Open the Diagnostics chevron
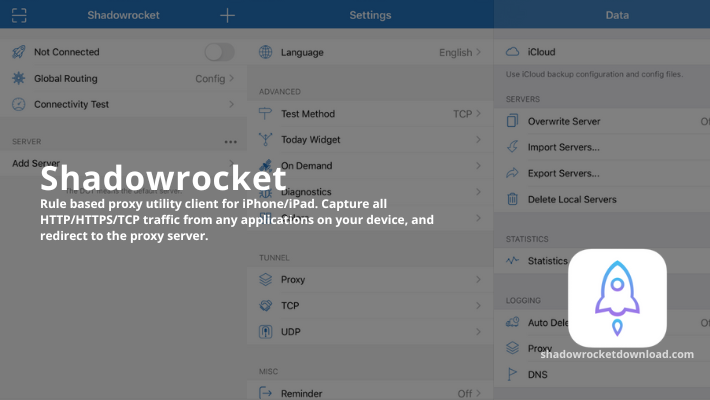This screenshot has height=400, width=710. tap(478, 192)
